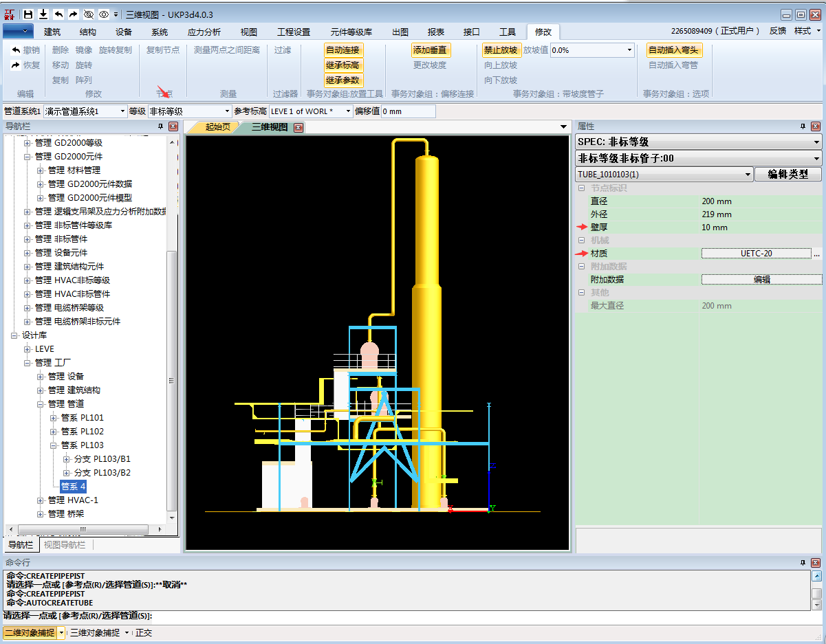Viewport: 826px width, 644px height.
Task: Click the ellipsis button beside 材质 UETC-20
Action: pyautogui.click(x=817, y=254)
